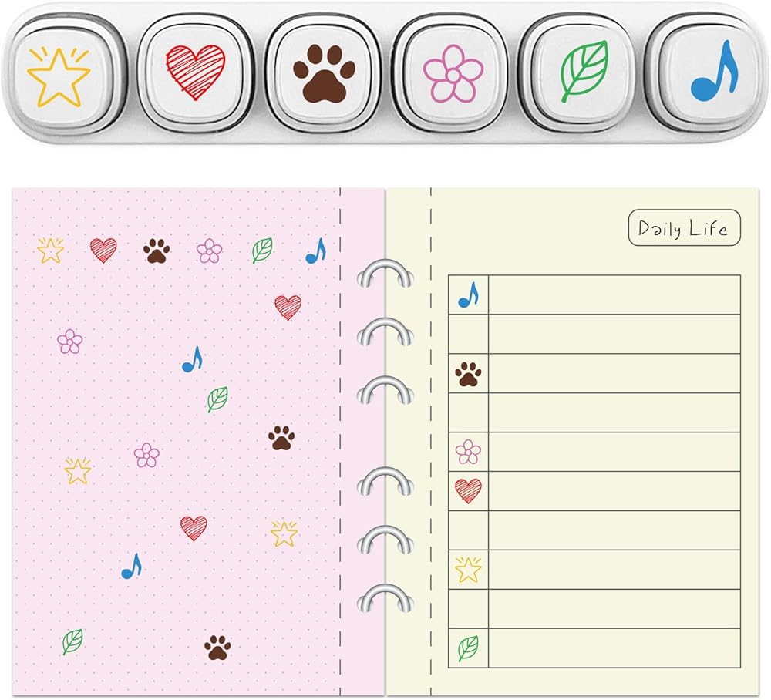Click the yellow star stamp button
Viewport: 771px width, 700px height.
60,75
